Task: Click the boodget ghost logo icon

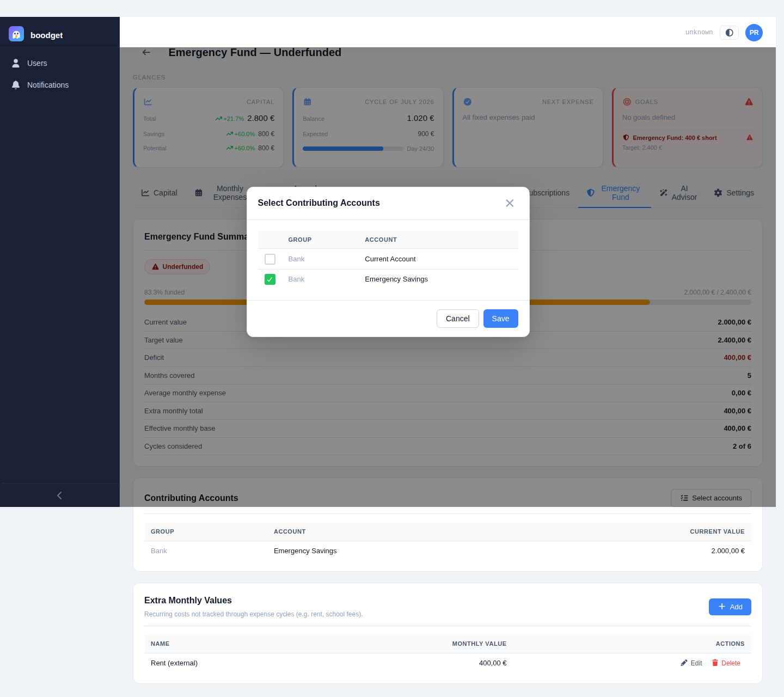Action: pos(16,34)
